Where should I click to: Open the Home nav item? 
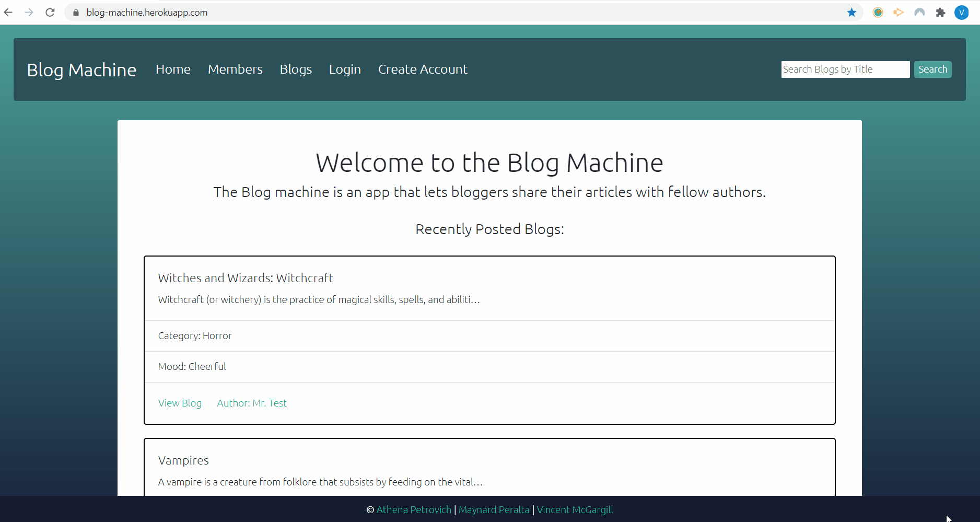click(x=173, y=69)
